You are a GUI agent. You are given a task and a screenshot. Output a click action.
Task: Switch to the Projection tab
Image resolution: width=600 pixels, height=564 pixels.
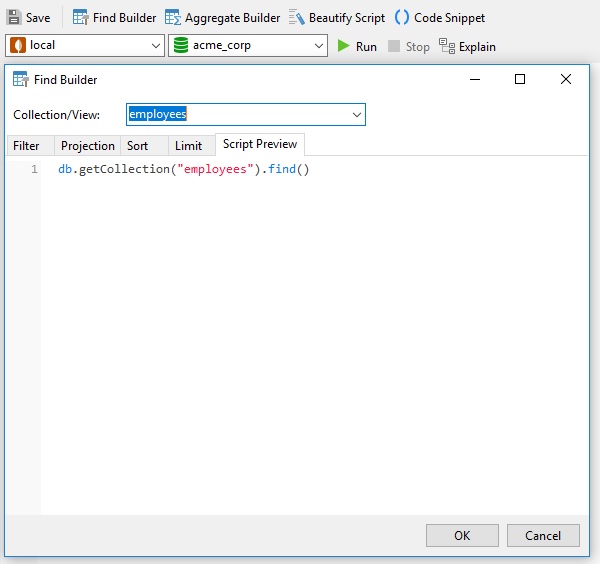coord(88,146)
